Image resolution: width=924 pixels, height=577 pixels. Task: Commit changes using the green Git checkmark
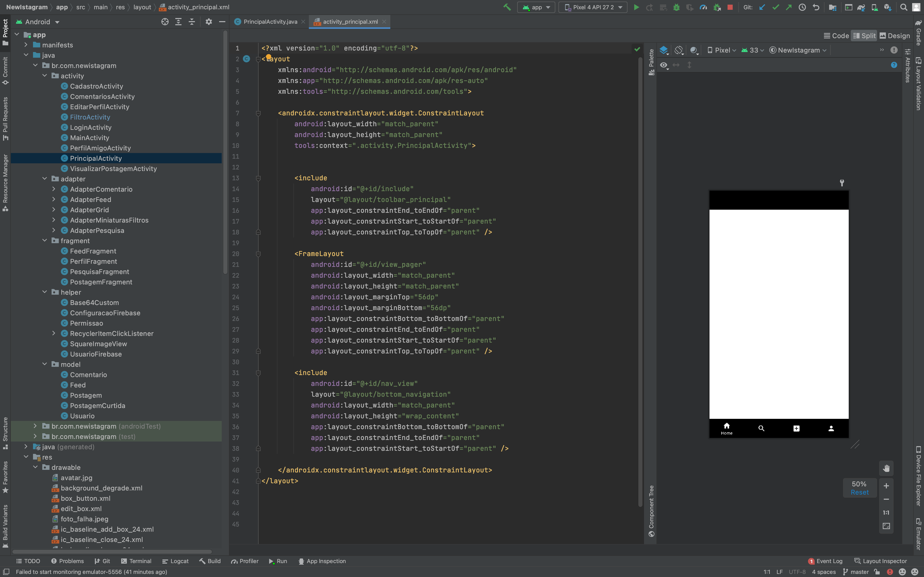click(775, 7)
